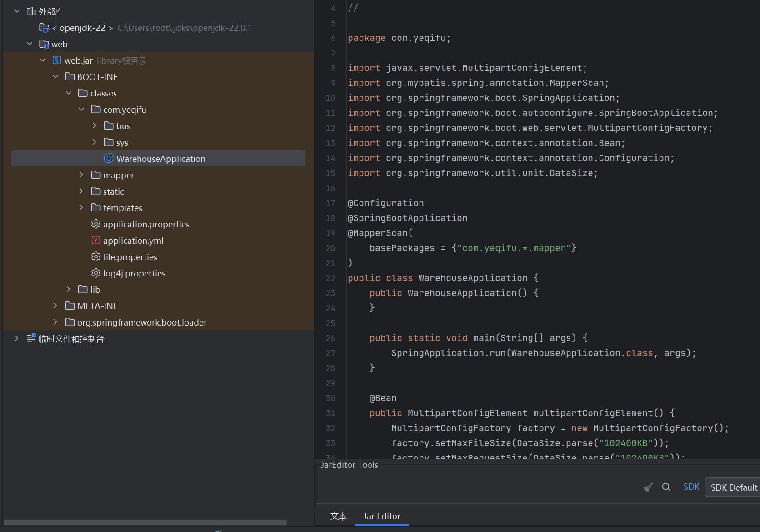760x532 pixels.
Task: Click the static folder icon
Action: pyautogui.click(x=96, y=191)
